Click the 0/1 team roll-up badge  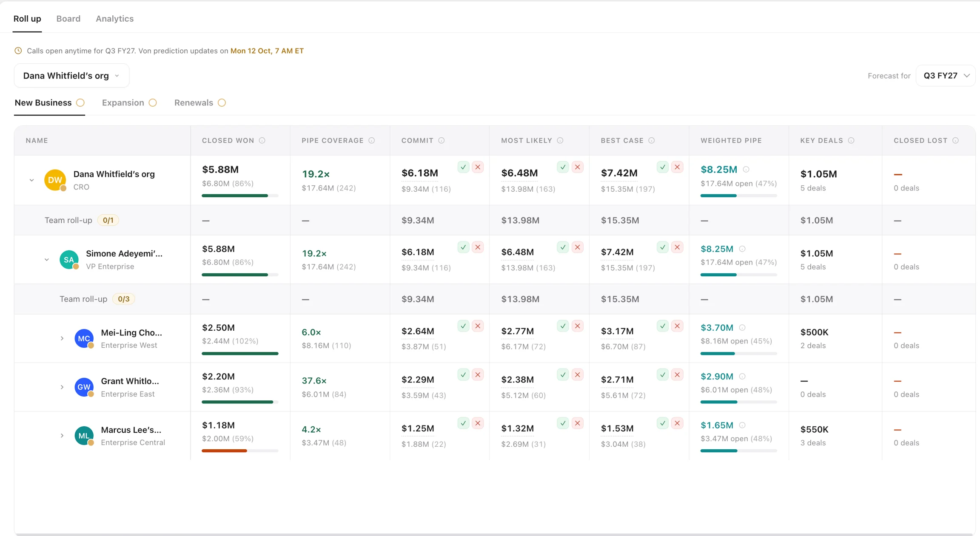click(108, 220)
